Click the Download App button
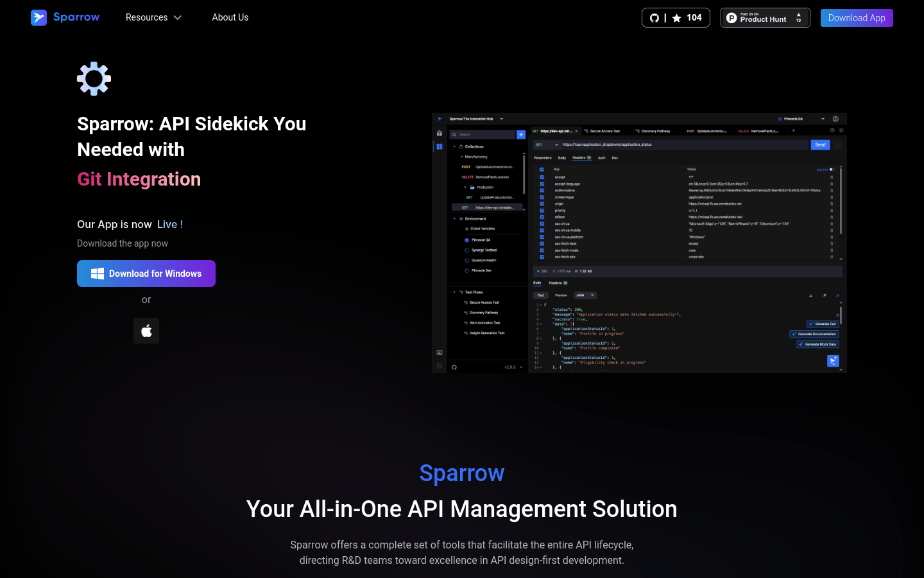924x578 pixels. click(857, 18)
